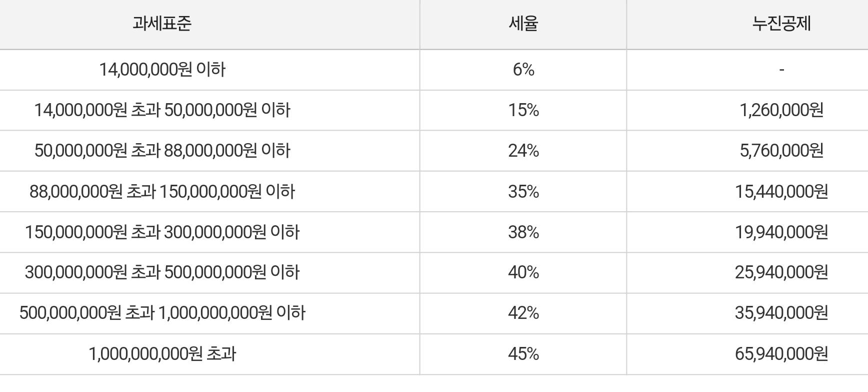Select the 40% tax rate cell

click(523, 272)
